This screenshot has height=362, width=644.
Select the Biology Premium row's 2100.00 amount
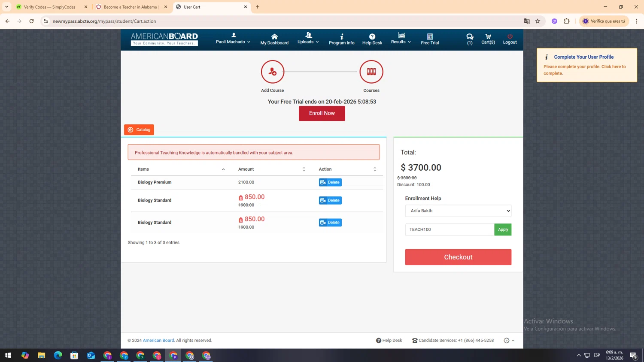(246, 182)
